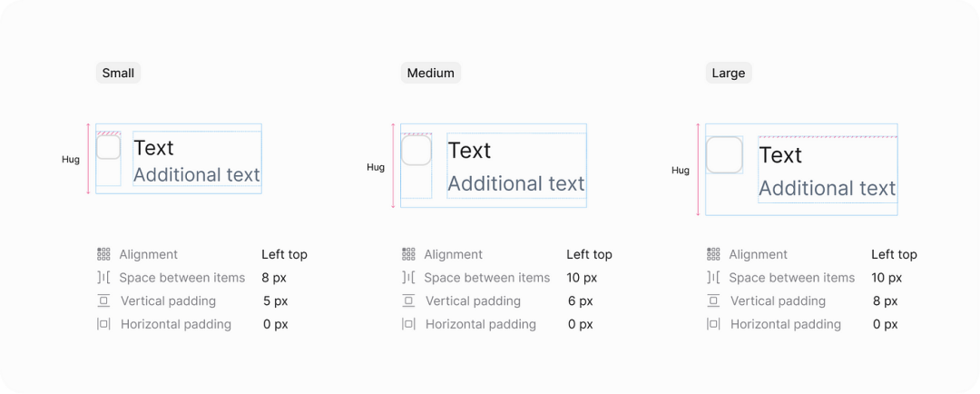Click the 'Additional text' in Large example
Screen dimensions: 980x394
point(828,188)
